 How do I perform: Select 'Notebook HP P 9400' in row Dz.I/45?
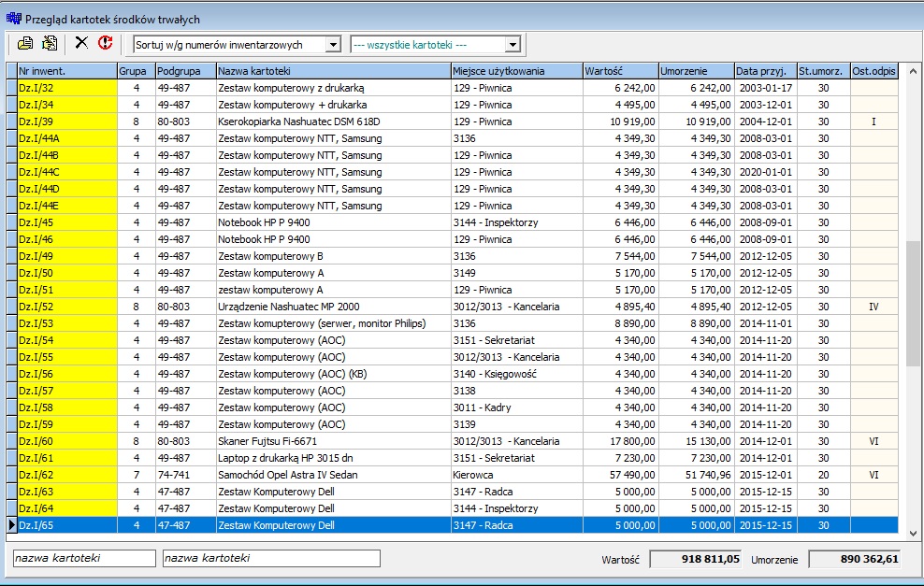click(334, 222)
